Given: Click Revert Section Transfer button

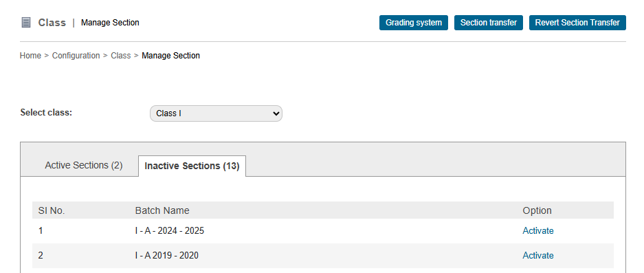Looking at the screenshot, I should pyautogui.click(x=577, y=23).
